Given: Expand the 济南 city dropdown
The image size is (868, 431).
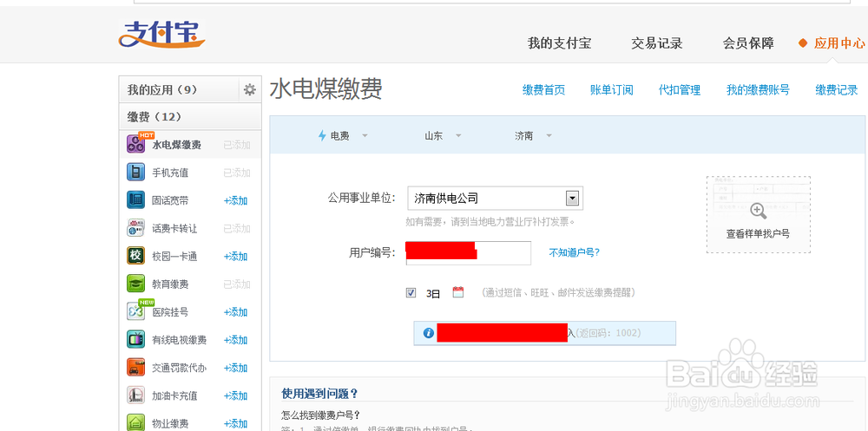Looking at the screenshot, I should [549, 135].
